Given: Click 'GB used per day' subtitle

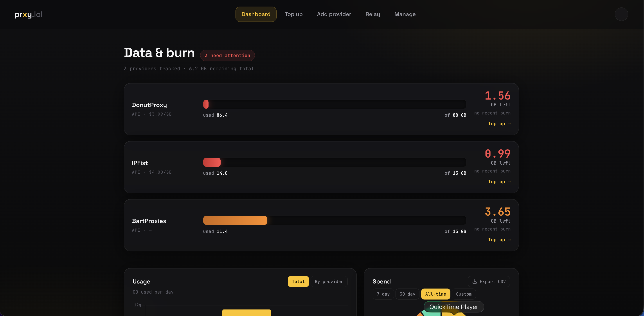Looking at the screenshot, I should click(x=153, y=292).
